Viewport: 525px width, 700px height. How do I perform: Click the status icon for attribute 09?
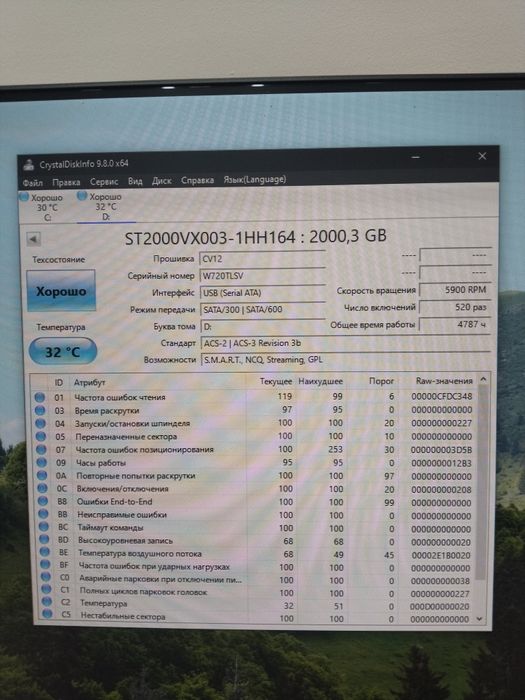42,462
